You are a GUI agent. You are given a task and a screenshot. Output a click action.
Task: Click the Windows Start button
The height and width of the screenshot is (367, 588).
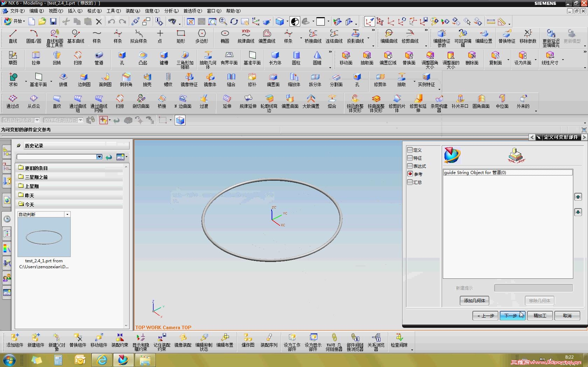[x=9, y=360]
